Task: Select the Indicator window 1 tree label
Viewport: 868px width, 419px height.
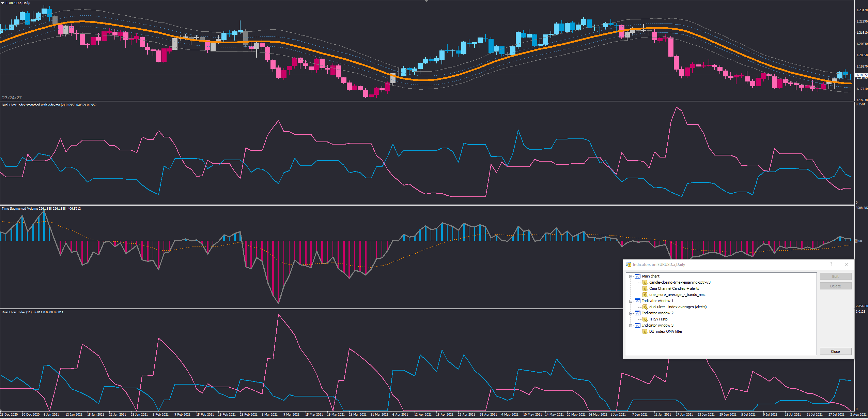Action: click(x=657, y=301)
